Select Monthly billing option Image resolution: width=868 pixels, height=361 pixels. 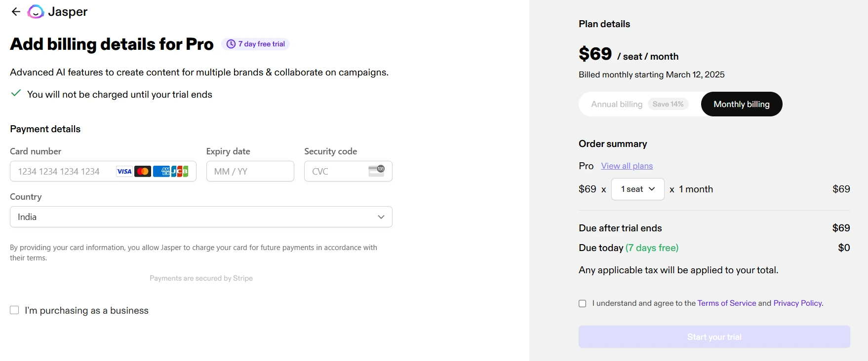tap(742, 104)
